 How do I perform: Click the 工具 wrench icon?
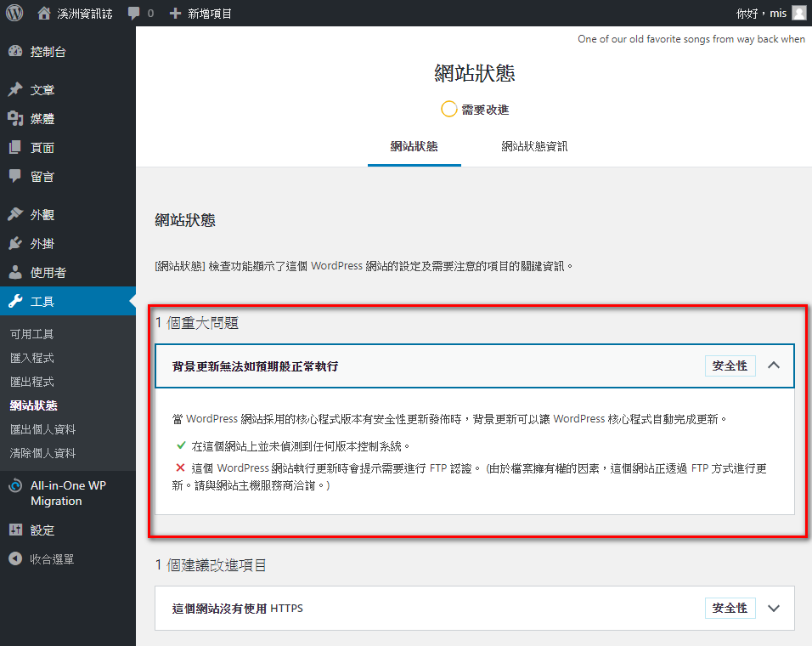tap(15, 302)
